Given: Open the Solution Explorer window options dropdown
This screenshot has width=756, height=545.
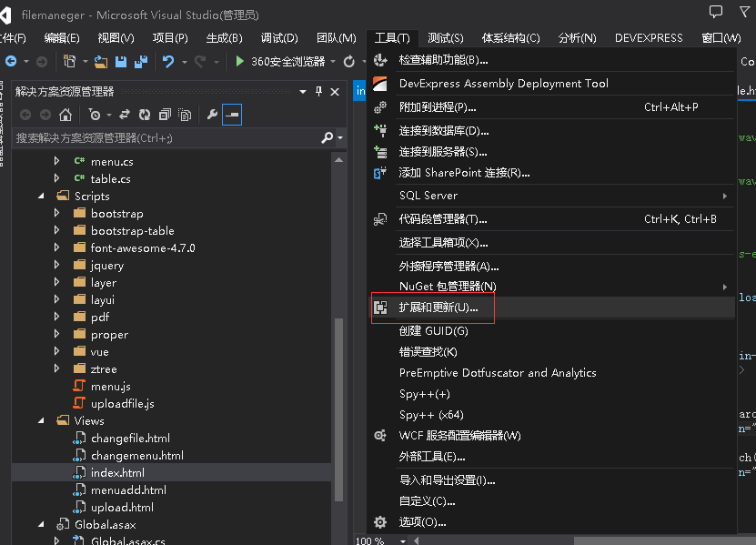Looking at the screenshot, I should pos(303,92).
